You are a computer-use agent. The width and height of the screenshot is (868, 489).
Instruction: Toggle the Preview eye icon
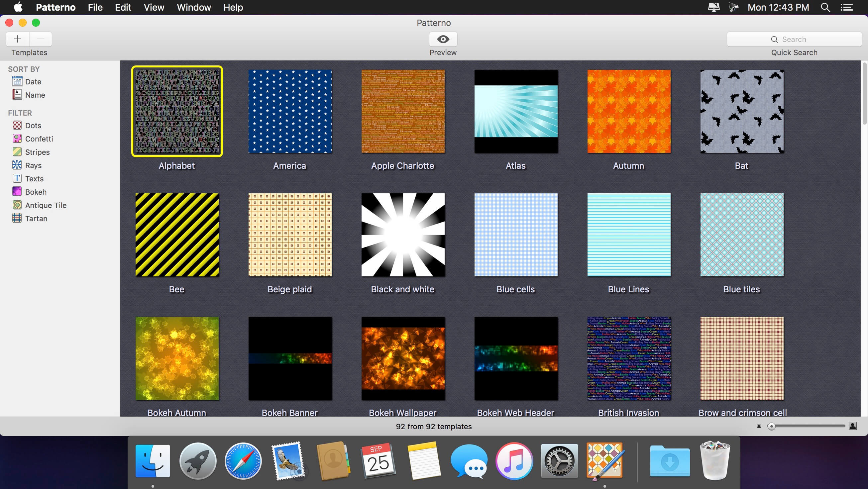tap(442, 38)
